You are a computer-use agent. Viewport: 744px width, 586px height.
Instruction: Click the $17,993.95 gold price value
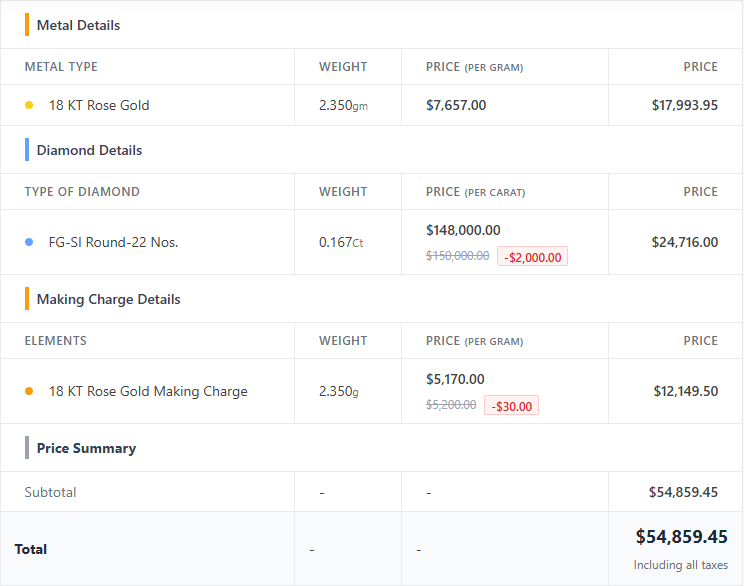[685, 105]
